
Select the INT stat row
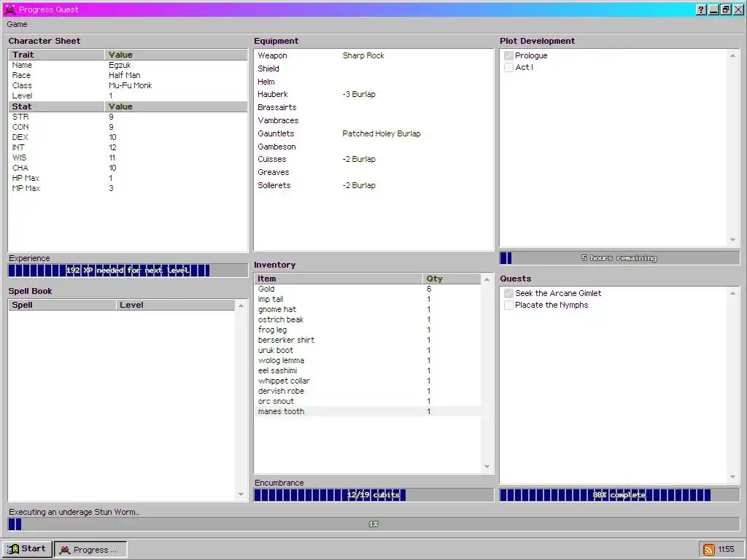pos(128,147)
